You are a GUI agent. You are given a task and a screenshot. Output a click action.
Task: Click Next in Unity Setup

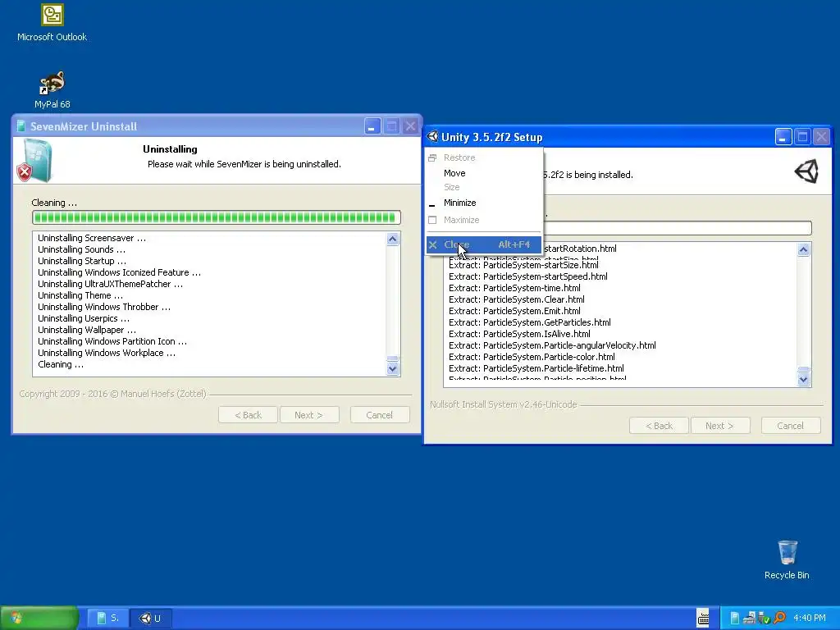point(720,426)
